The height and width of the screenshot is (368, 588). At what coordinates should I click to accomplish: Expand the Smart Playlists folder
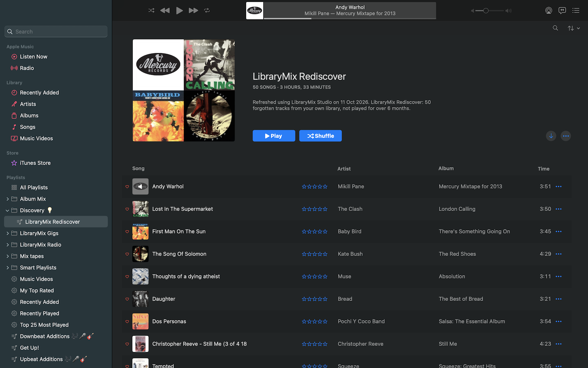point(7,268)
